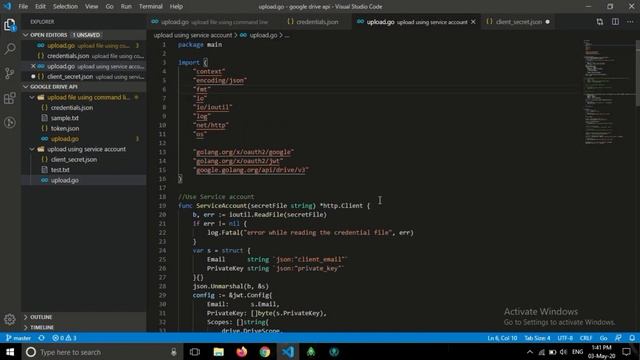Collapse the Google Drive API section
The width and height of the screenshot is (640, 360).
(x=84, y=87)
